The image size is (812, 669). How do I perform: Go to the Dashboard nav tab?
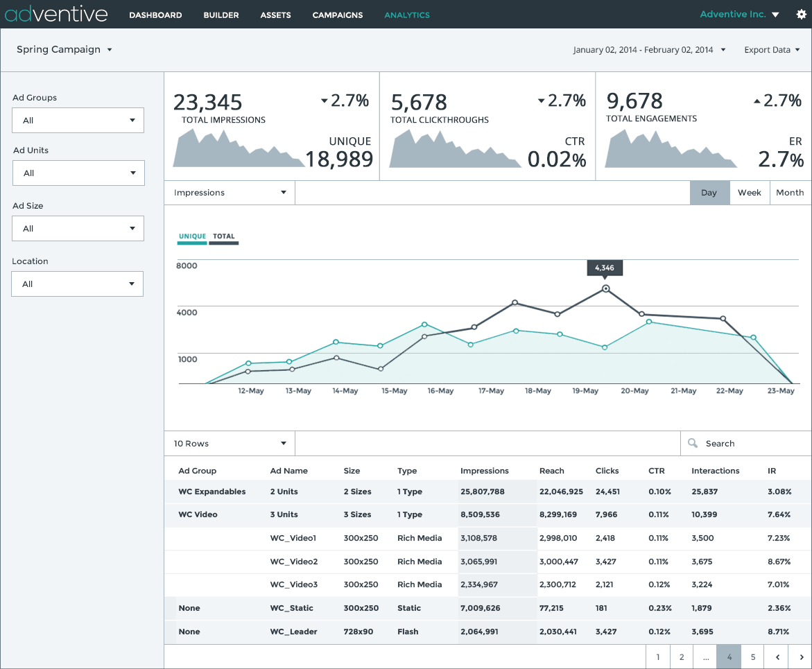[155, 15]
